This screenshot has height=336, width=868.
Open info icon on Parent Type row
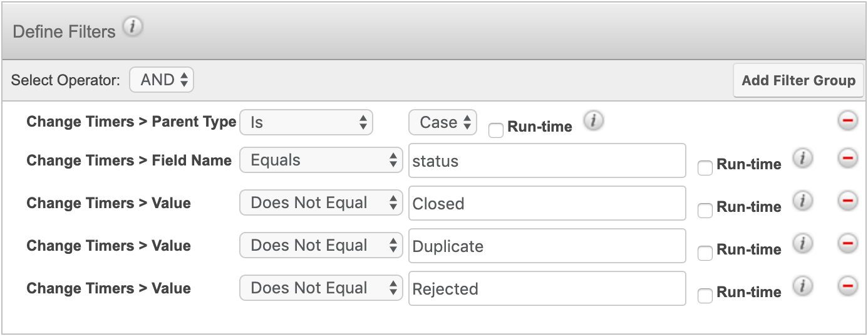click(593, 122)
